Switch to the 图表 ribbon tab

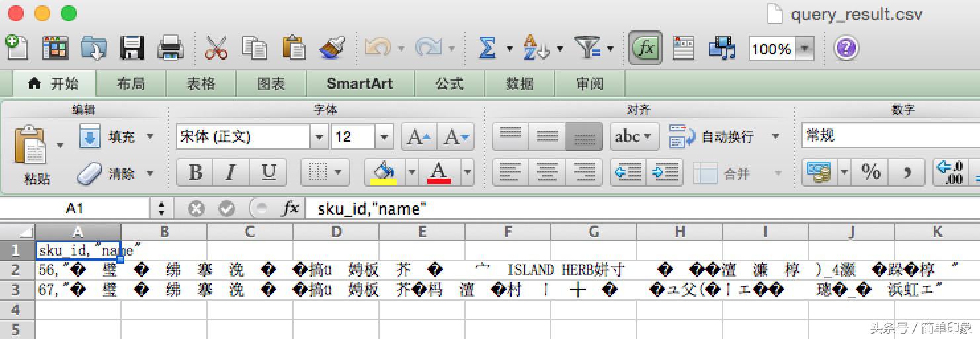click(271, 84)
